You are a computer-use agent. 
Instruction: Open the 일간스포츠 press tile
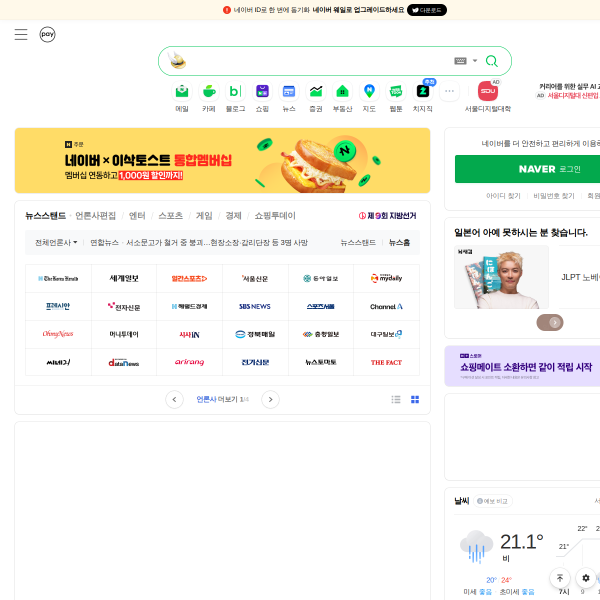point(189,279)
